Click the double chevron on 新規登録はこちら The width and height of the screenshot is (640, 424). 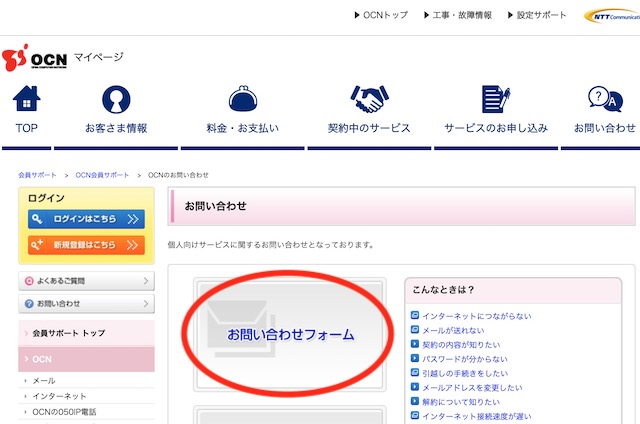pos(133,245)
